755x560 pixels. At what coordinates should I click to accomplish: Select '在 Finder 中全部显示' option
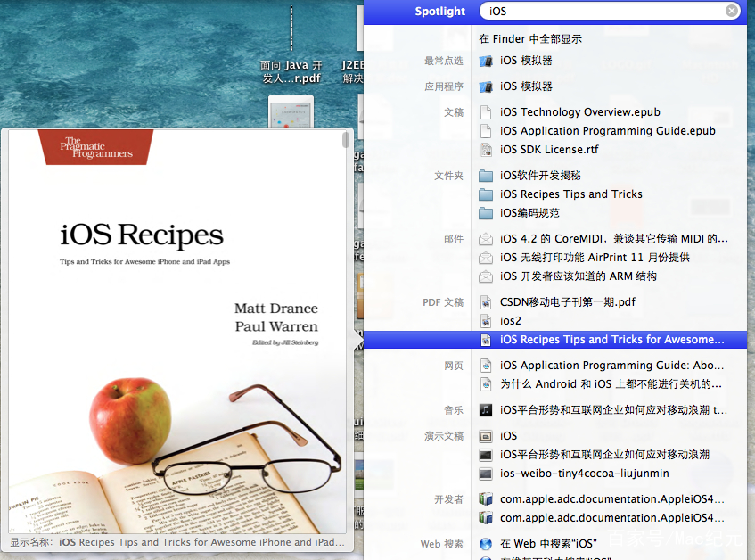point(530,39)
